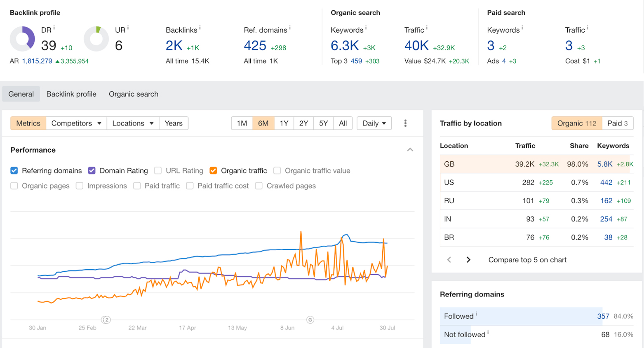Screen dimensions: 644x348
Task: Collapse the Performance section chevron
Action: pyautogui.click(x=410, y=150)
